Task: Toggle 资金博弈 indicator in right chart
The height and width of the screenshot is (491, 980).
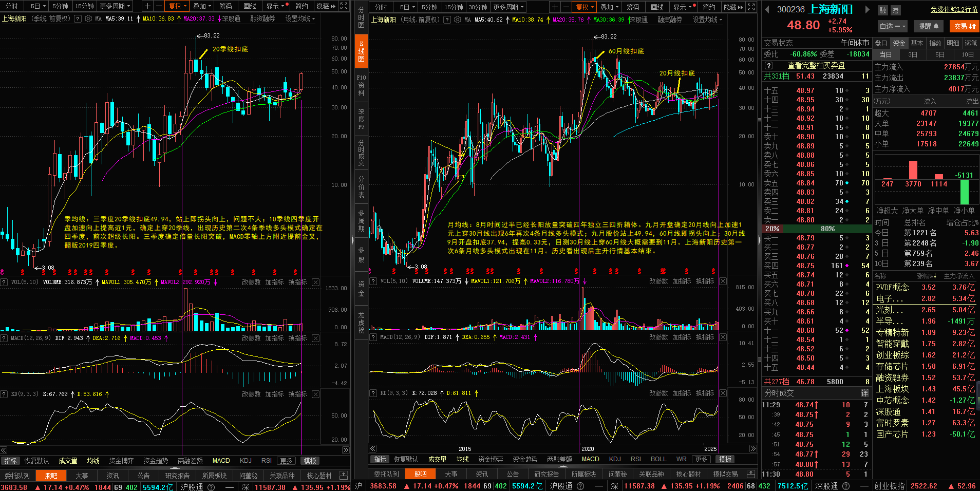Action: tap(491, 459)
